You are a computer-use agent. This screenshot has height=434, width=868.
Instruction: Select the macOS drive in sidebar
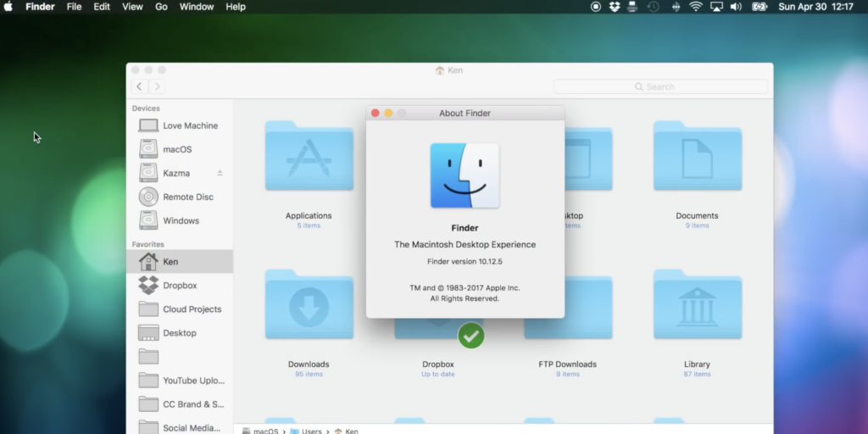pos(180,149)
